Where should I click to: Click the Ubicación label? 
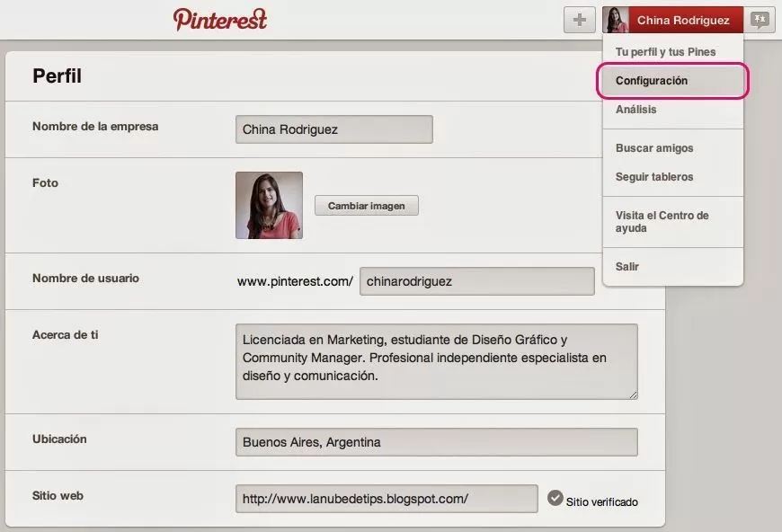point(59,439)
